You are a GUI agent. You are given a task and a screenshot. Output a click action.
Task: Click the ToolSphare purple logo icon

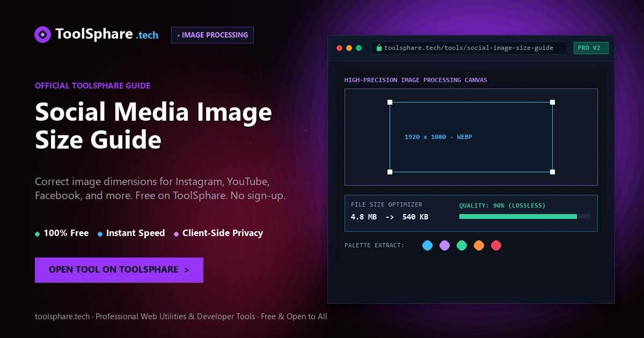pos(43,34)
